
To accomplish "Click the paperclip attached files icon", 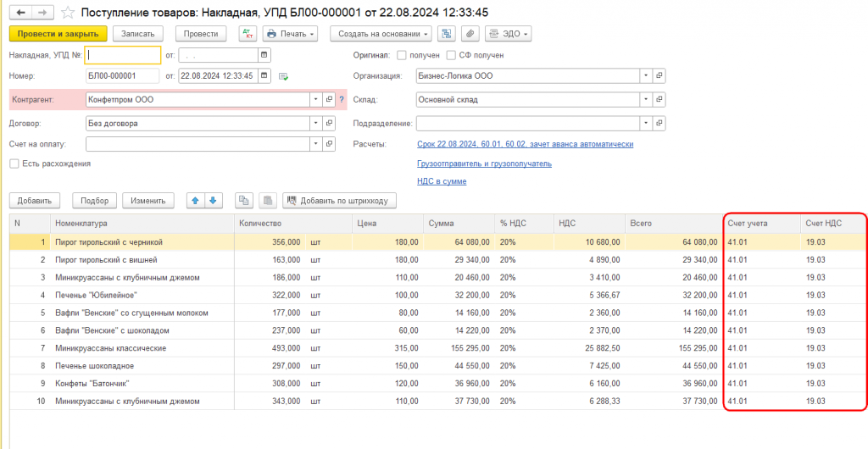I will pos(470,34).
